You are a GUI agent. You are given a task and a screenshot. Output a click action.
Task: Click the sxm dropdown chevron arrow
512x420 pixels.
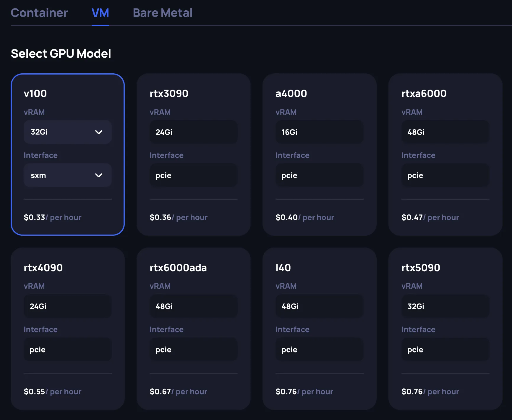(99, 175)
